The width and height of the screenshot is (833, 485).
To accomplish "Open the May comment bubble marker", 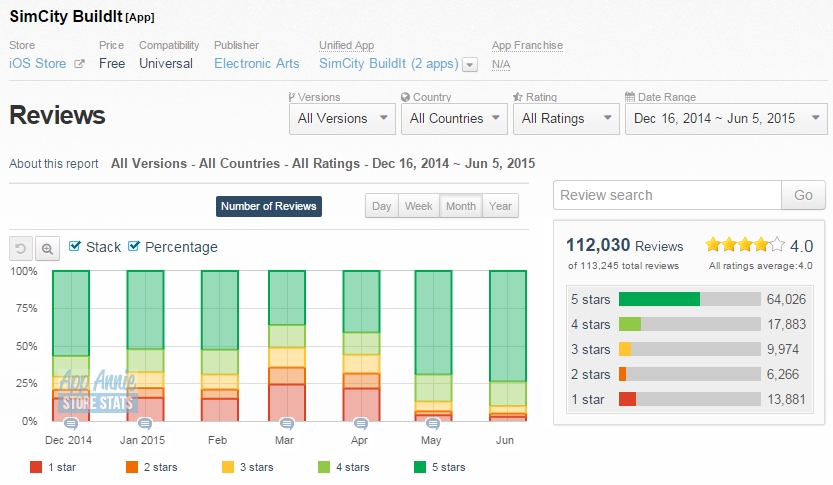I will tap(433, 423).
